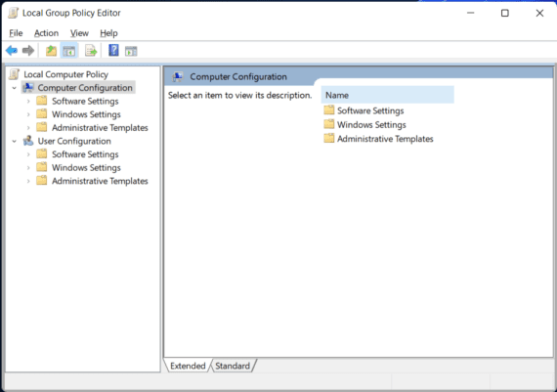Open the View menu
Viewport: 557px width, 392px height.
coord(79,33)
